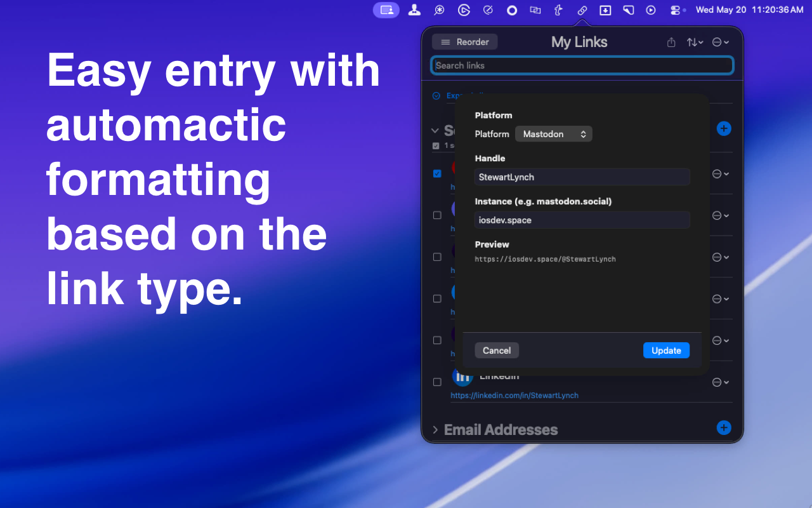Check the LinkedIn row checkbox

click(437, 382)
